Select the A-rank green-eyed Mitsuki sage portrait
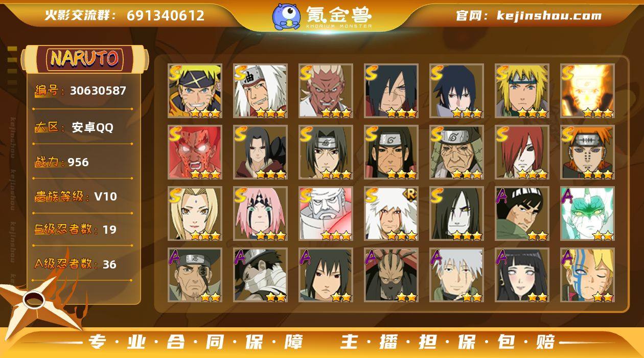 [587, 214]
